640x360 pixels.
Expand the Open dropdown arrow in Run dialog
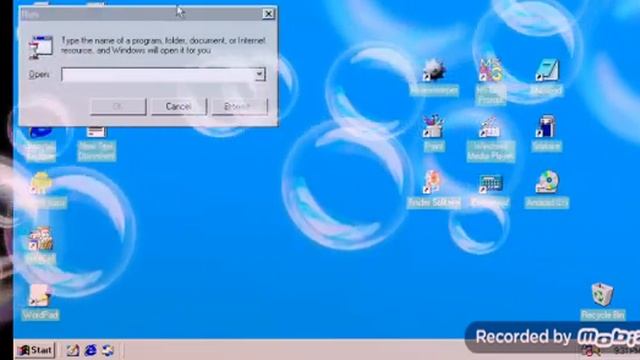pyautogui.click(x=260, y=74)
